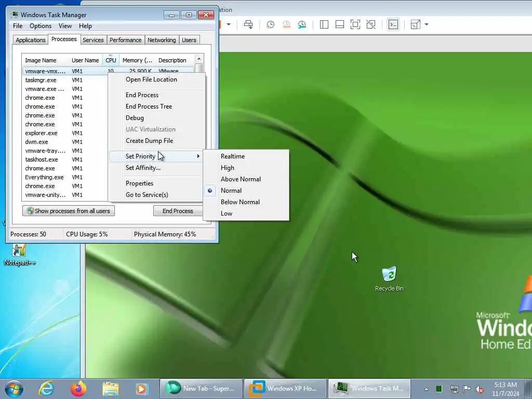Click process list scrollbar up arrow
This screenshot has height=399, width=532.
[x=199, y=59]
